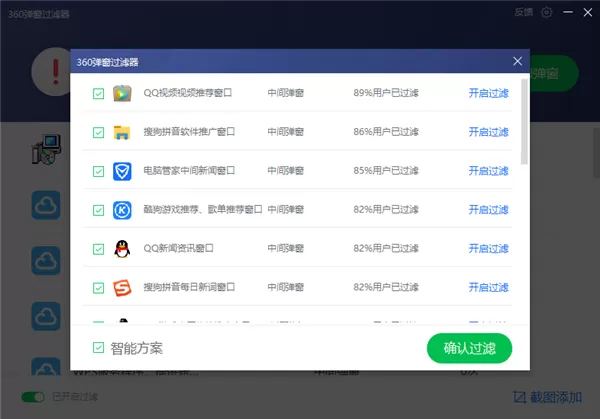Open settings gear in main window title bar

(546, 13)
